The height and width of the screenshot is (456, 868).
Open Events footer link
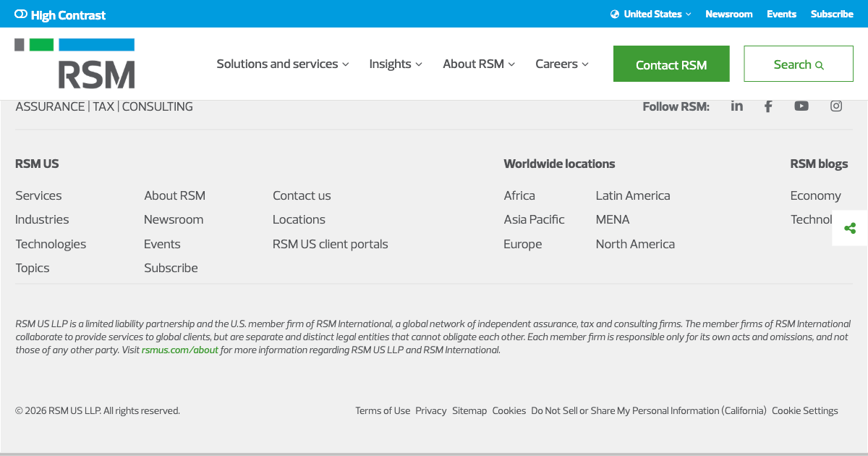point(162,244)
